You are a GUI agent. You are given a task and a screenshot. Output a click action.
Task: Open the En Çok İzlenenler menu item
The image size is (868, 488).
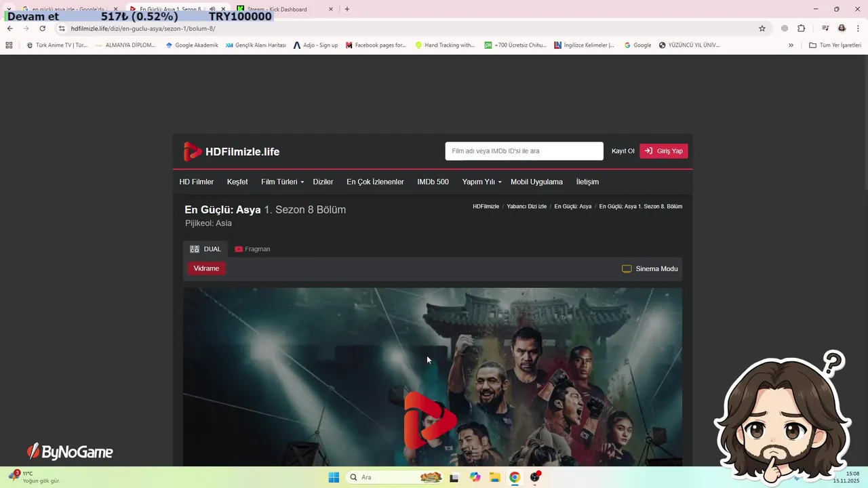(x=375, y=182)
